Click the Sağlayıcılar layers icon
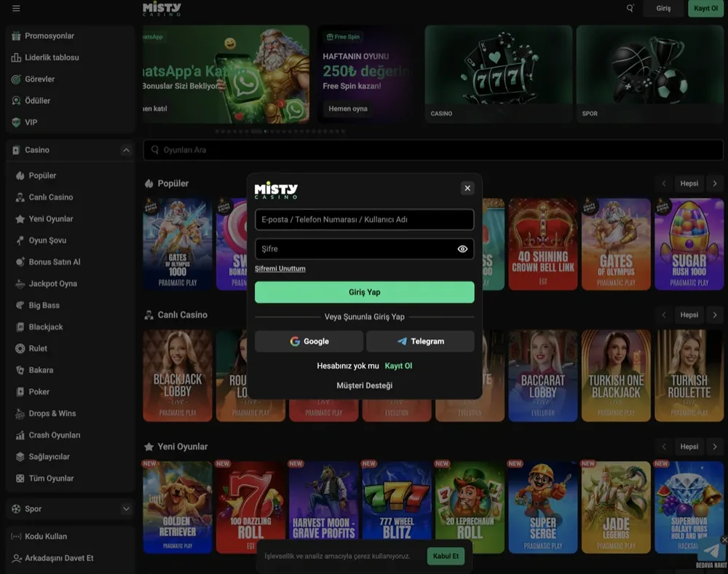Image resolution: width=728 pixels, height=574 pixels. coord(20,457)
